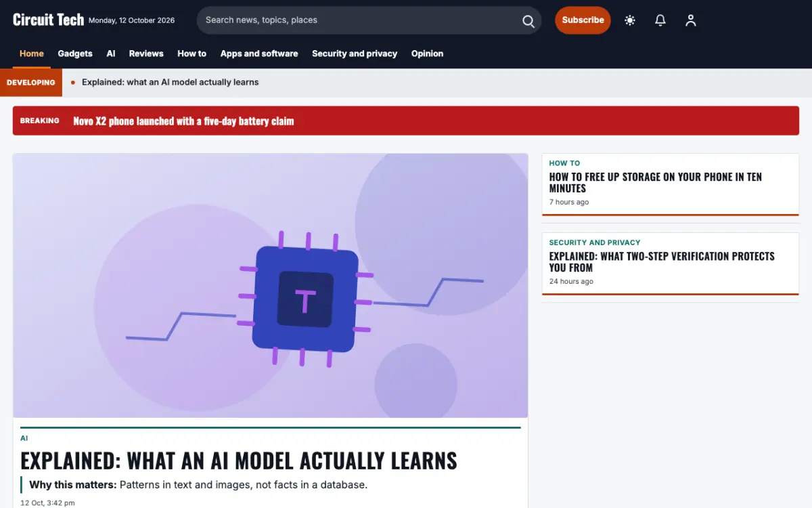Viewport: 812px width, 508px height.
Task: Click the 'Why this matters' summary text
Action: (198, 484)
